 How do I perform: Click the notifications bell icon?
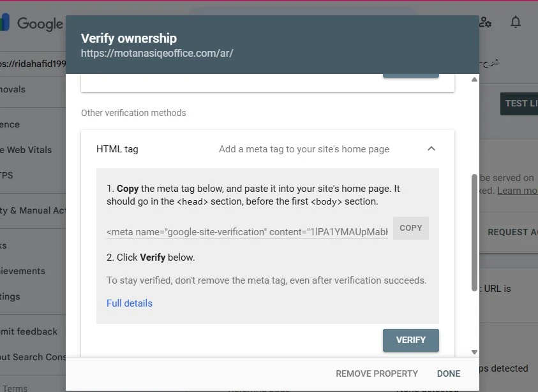tap(515, 22)
